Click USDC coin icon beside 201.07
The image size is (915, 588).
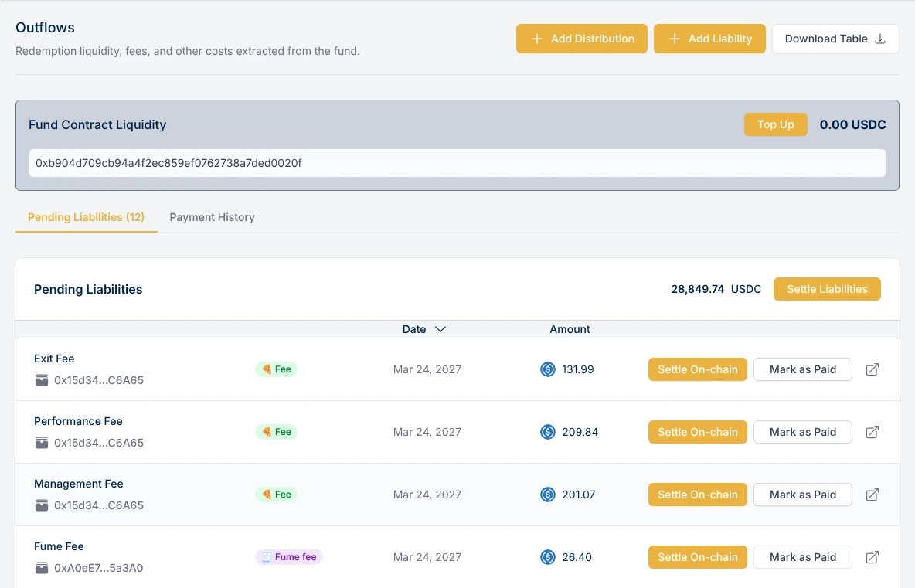(547, 495)
